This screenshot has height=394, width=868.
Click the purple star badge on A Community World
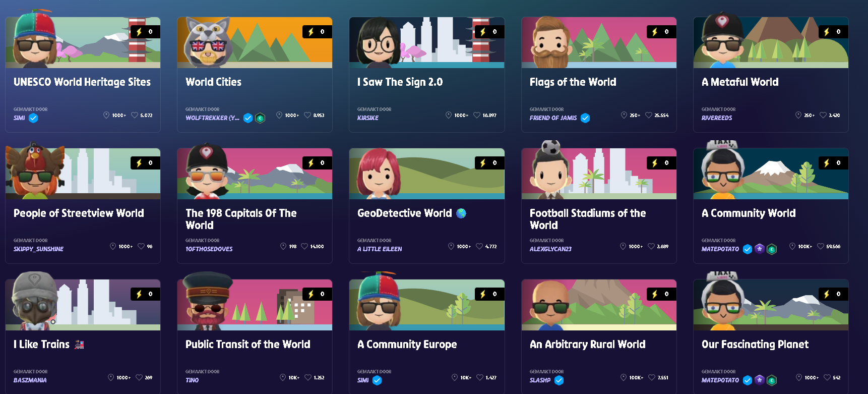760,249
